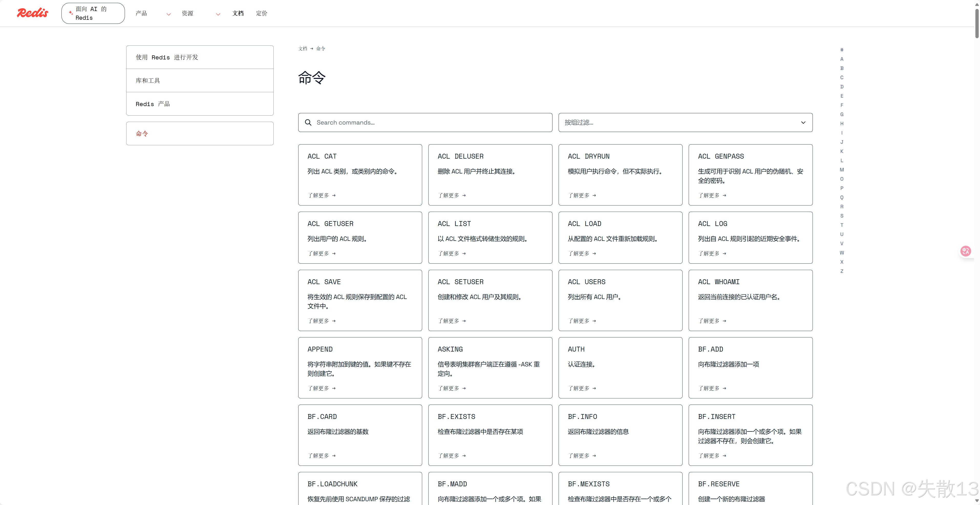980x505 pixels.
Task: Open the BF.MADD command title
Action: coord(452,484)
